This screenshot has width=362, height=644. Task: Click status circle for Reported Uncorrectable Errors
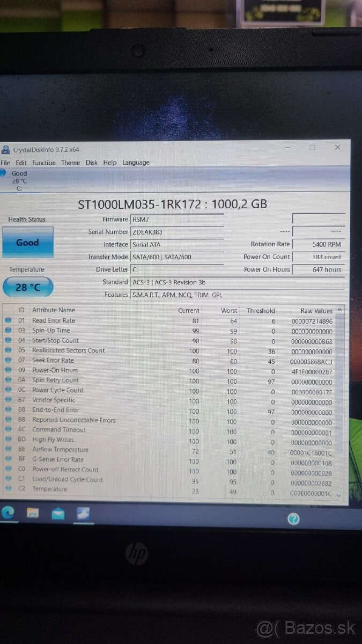[x=8, y=420]
